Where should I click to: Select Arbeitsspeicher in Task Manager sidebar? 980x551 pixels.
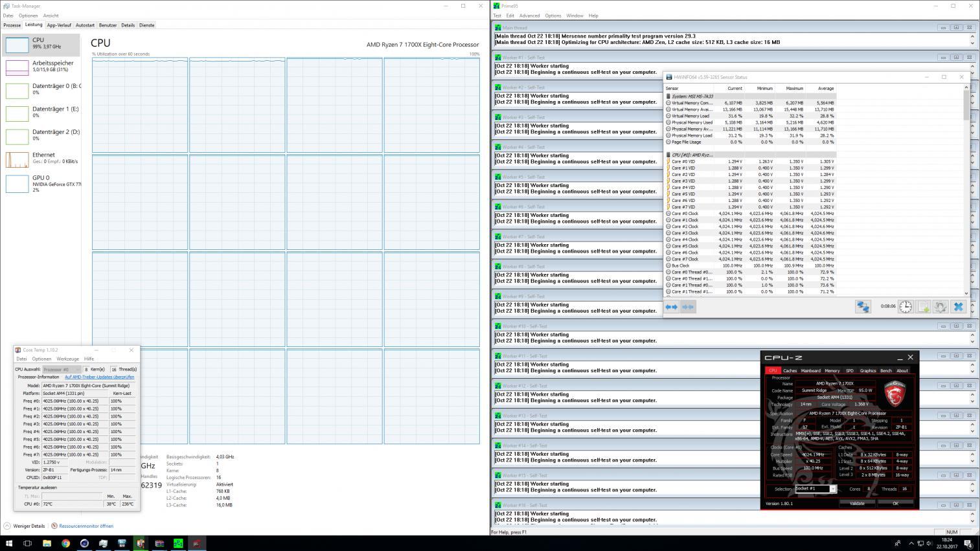click(x=42, y=67)
